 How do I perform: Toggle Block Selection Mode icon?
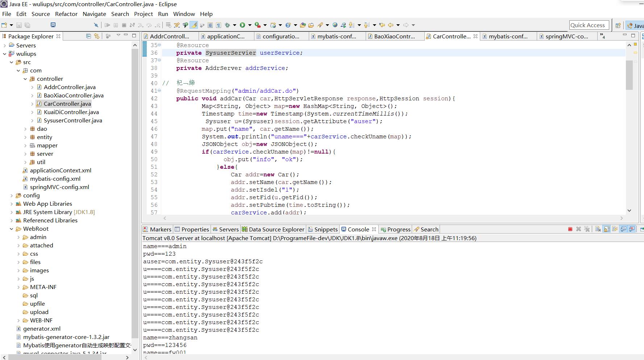210,25
